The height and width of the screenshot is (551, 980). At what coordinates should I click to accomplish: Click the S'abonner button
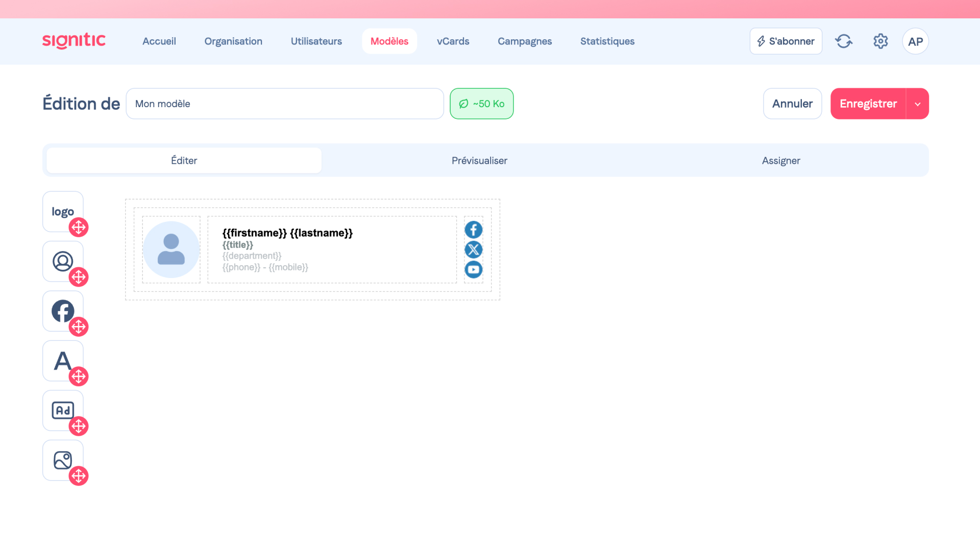coord(786,41)
